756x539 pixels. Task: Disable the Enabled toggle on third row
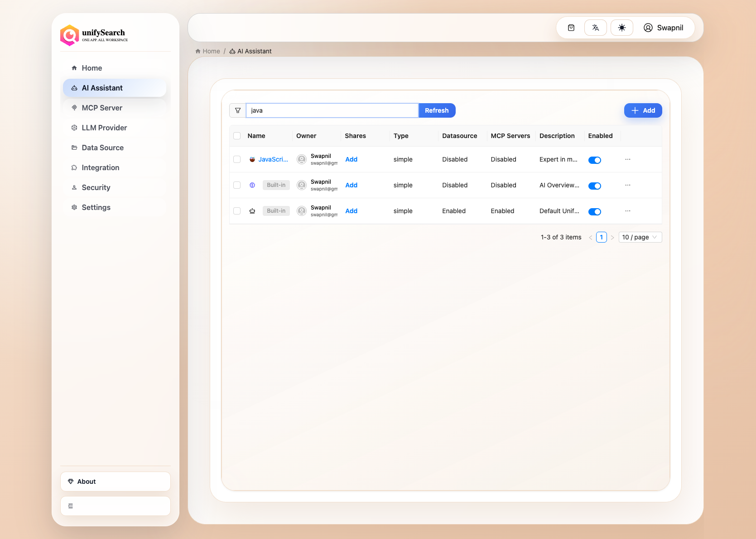coord(595,211)
